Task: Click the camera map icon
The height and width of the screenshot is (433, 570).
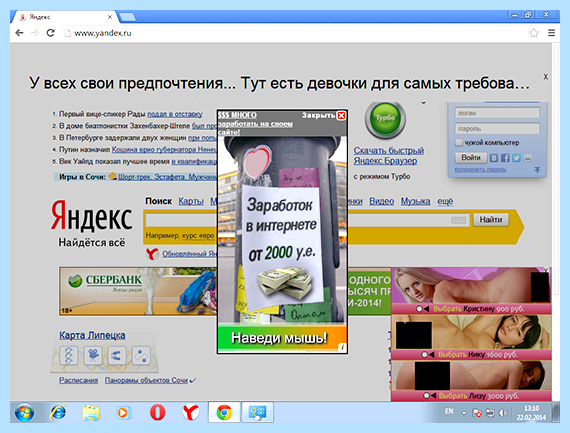Action: (x=93, y=356)
